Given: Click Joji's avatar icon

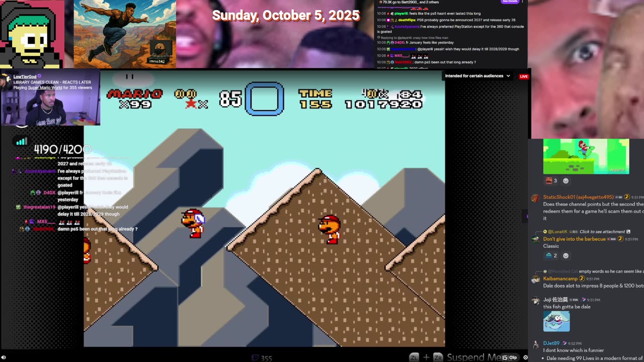Looking at the screenshot, I should pos(535,301).
